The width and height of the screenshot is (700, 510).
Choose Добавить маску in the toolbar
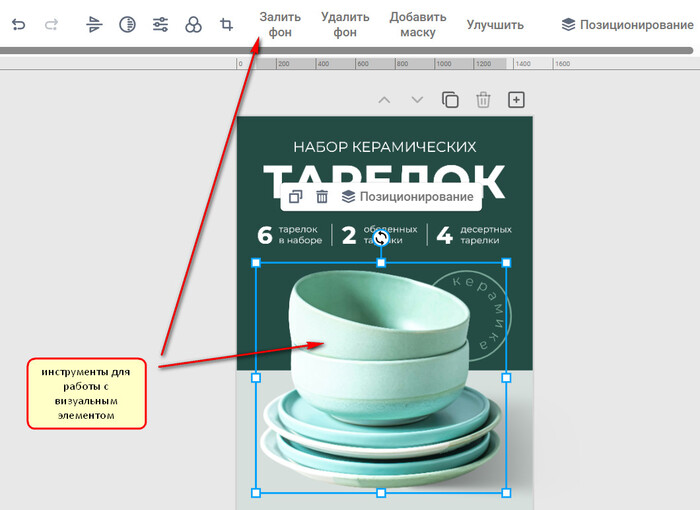point(418,25)
